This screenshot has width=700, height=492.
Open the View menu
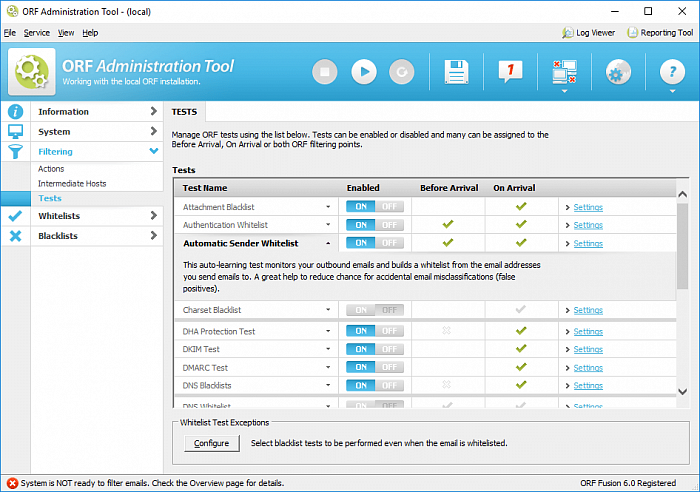point(66,33)
